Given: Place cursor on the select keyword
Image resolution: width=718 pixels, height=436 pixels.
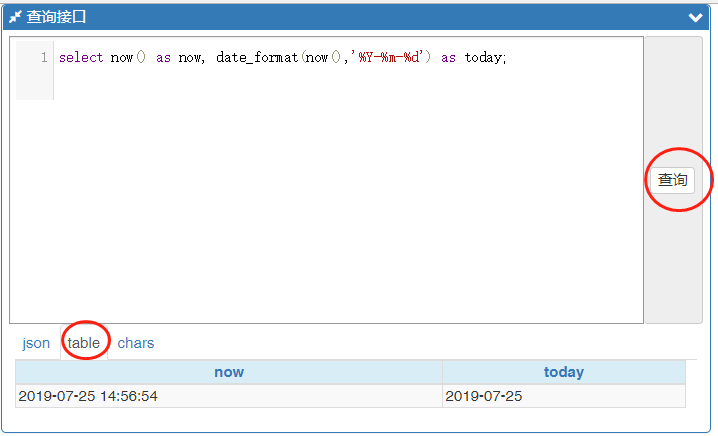Looking at the screenshot, I should 81,58.
